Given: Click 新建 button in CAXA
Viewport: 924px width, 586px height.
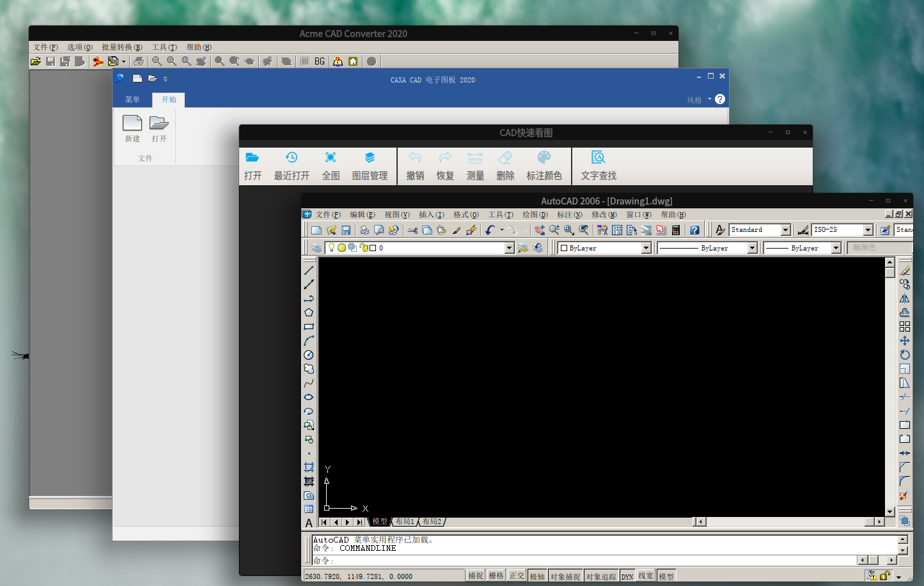Looking at the screenshot, I should pyautogui.click(x=132, y=128).
